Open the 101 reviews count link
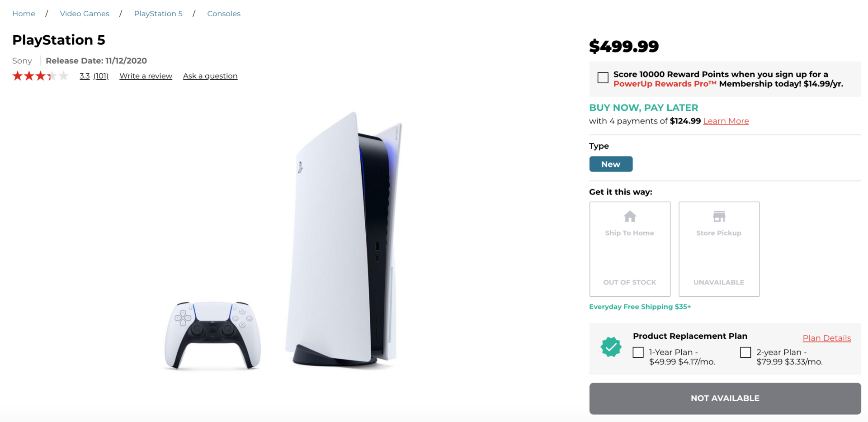This screenshot has height=422, width=868. 101,76
